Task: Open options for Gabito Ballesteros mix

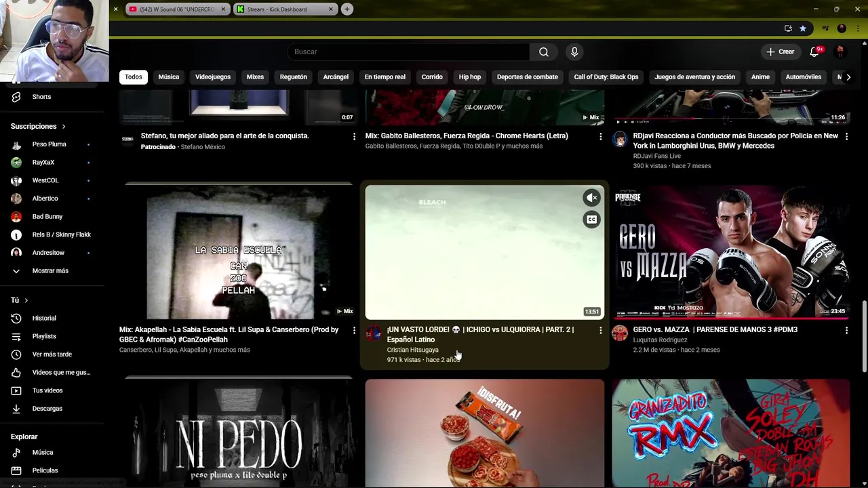Action: pos(600,136)
